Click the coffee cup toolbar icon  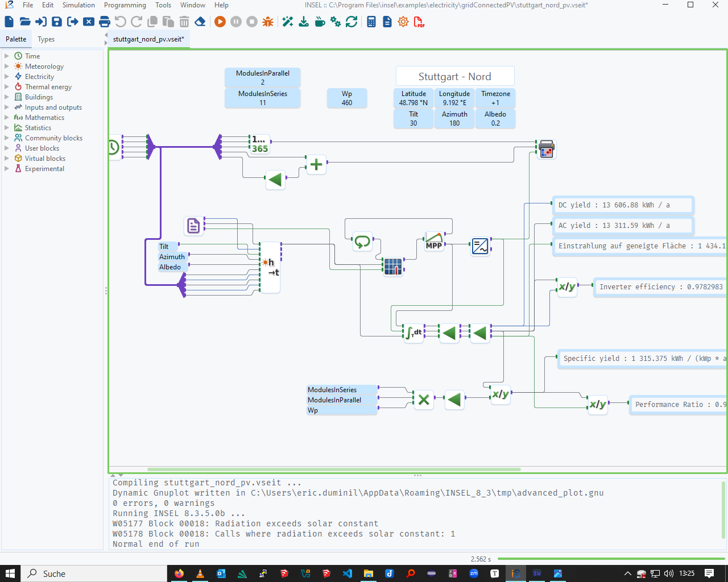320,22
